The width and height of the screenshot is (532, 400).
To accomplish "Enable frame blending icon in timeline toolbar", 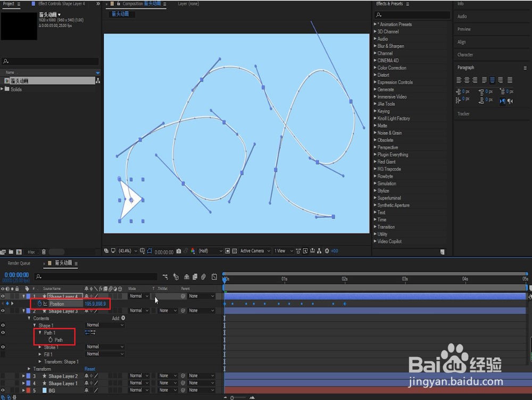I will pos(195,277).
